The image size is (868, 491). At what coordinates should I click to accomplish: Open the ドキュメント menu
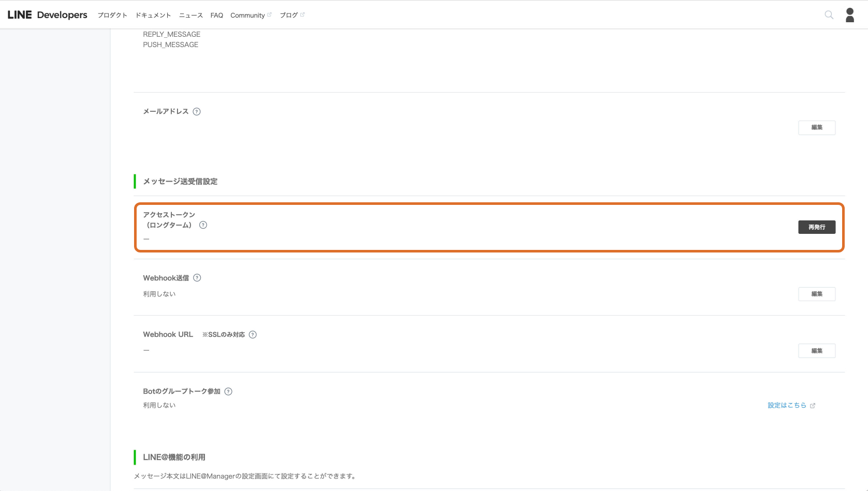click(153, 16)
